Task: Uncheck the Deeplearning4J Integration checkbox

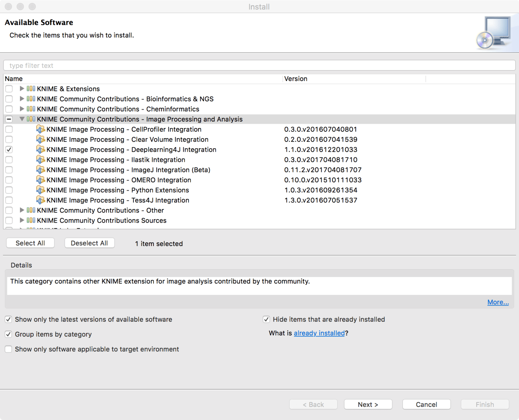Action: pos(9,149)
